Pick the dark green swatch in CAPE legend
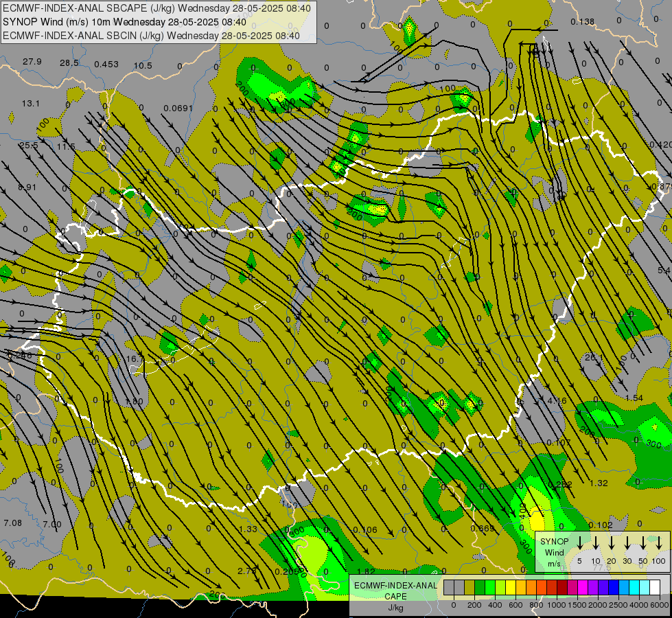The image size is (672, 618). tap(480, 588)
